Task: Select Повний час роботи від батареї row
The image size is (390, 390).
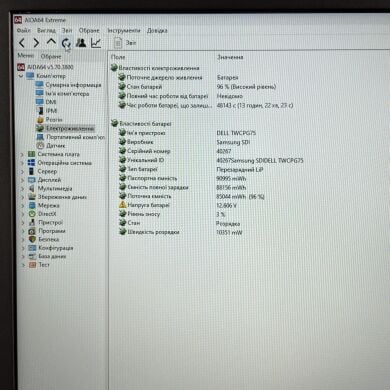Action: click(x=180, y=96)
